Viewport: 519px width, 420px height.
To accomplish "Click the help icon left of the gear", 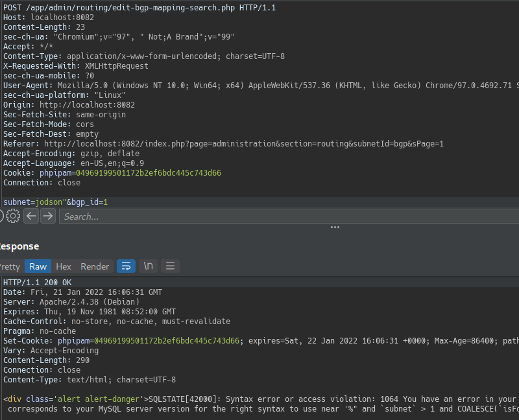I will 2,216.
